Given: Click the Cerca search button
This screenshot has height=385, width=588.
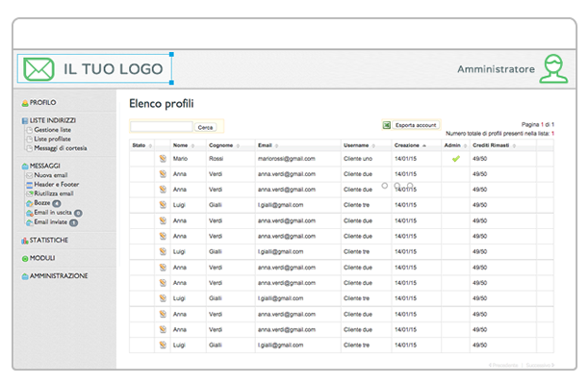Looking at the screenshot, I should point(205,127).
